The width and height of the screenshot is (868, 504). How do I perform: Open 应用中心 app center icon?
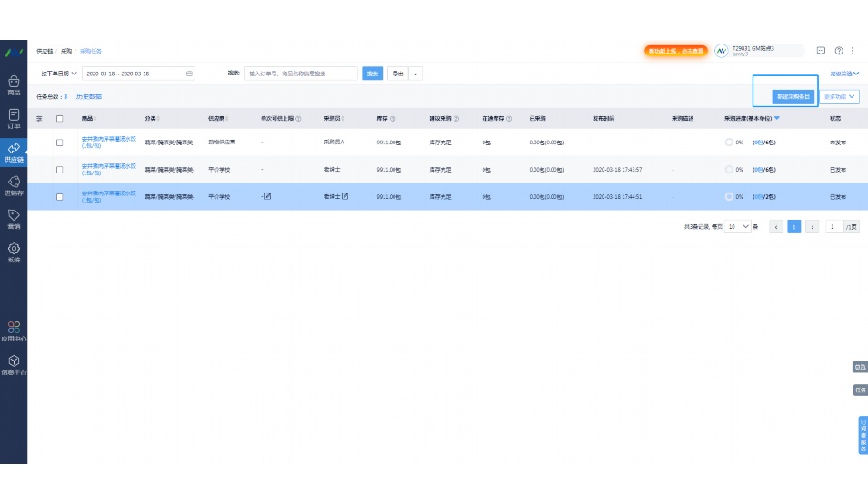click(x=14, y=330)
